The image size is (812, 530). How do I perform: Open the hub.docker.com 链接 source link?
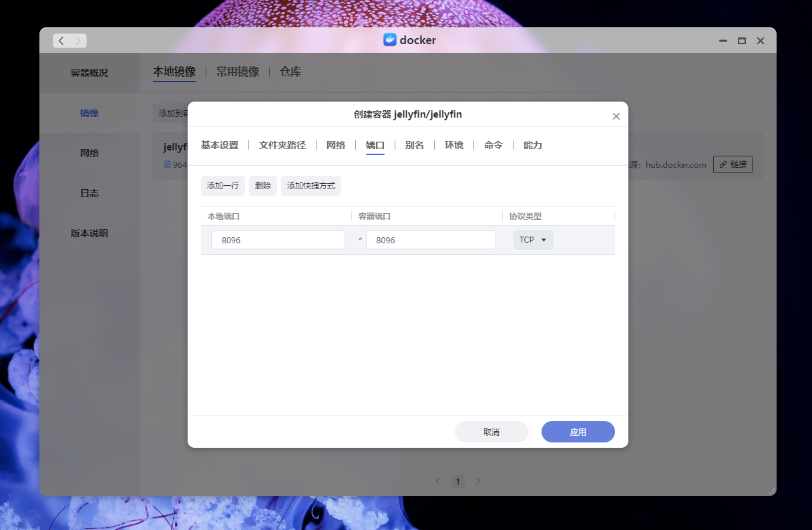pyautogui.click(x=733, y=164)
